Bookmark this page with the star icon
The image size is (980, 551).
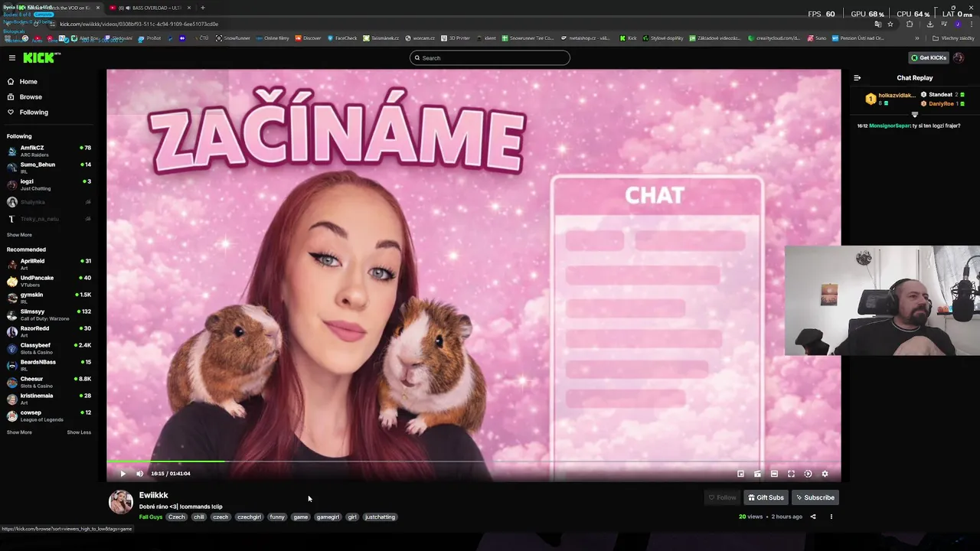click(890, 24)
